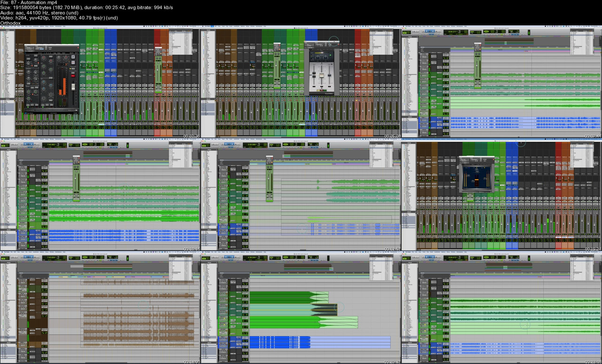
Task: Open the video frame stamped 00:10:16
Action: [x=100, y=195]
